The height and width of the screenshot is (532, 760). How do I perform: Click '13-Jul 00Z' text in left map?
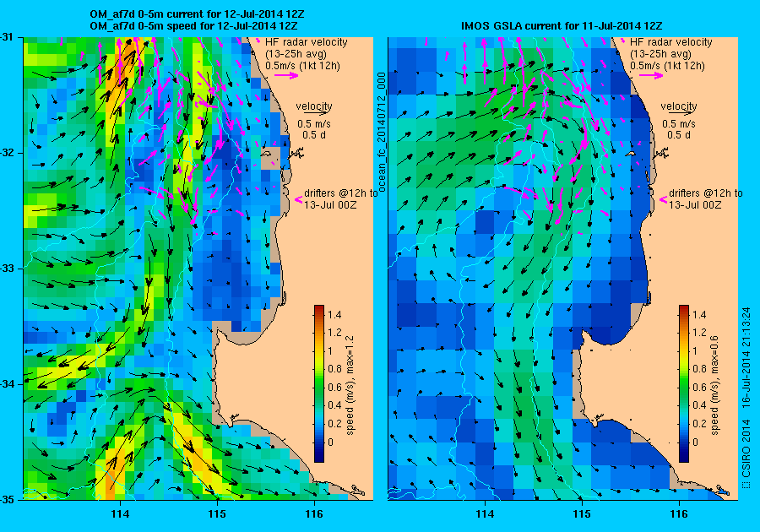330,205
